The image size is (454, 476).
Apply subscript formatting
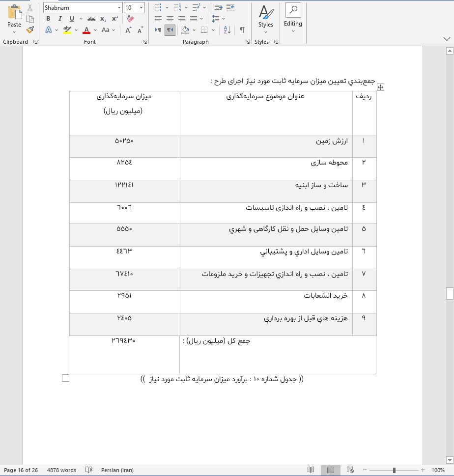click(x=103, y=19)
